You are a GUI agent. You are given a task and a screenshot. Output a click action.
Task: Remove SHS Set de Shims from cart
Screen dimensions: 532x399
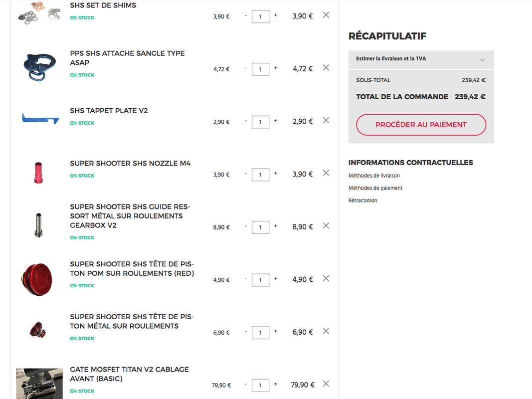(x=326, y=15)
